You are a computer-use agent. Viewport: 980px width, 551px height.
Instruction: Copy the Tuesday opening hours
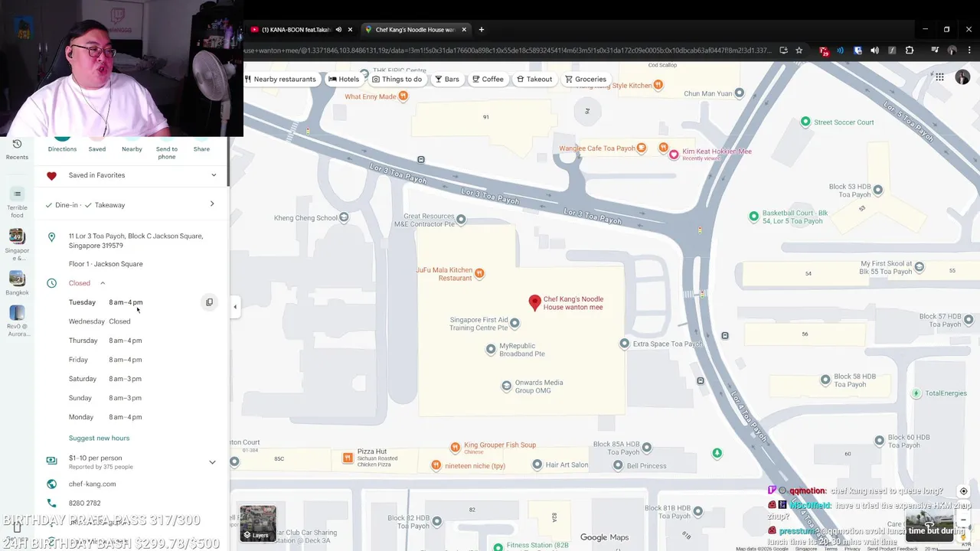209,302
